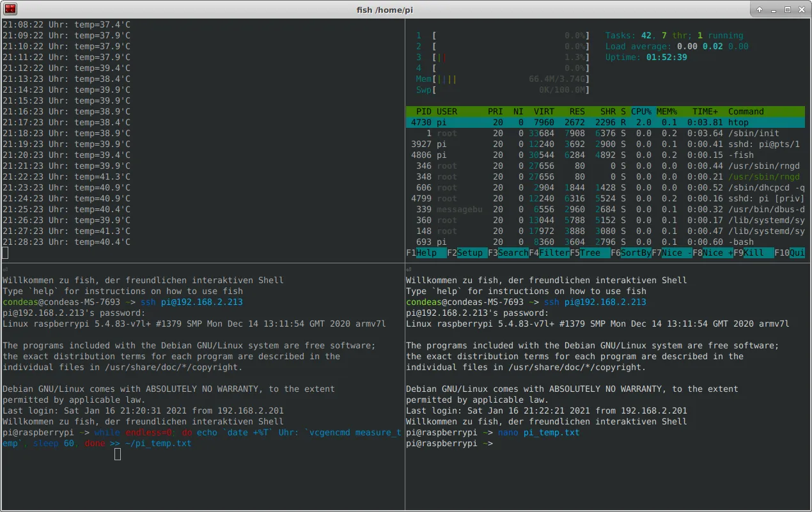
Task: Select green rngd thread row PID 348
Action: 605,177
